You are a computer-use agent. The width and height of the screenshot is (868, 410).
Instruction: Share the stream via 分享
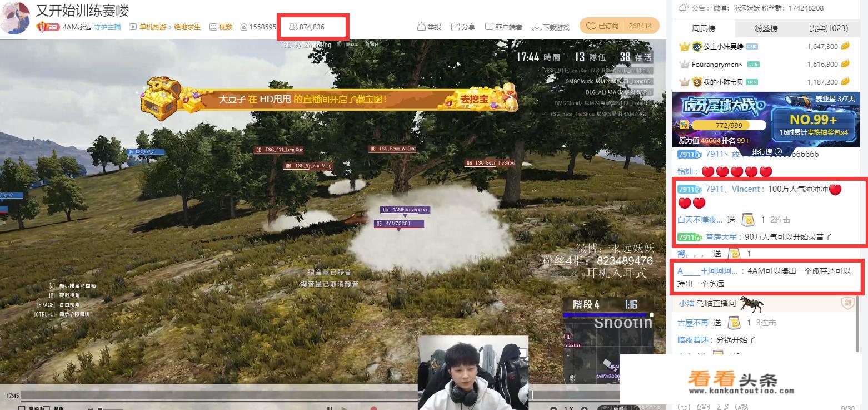click(463, 27)
